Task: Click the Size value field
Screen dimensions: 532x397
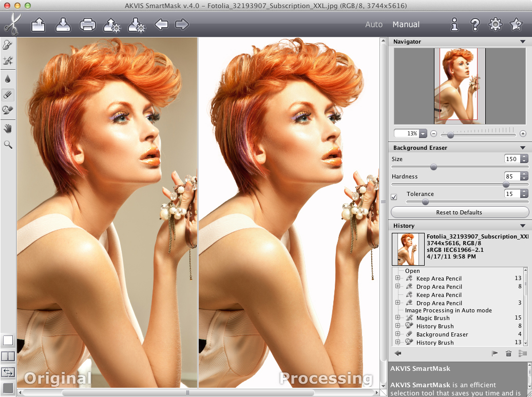Action: click(511, 159)
